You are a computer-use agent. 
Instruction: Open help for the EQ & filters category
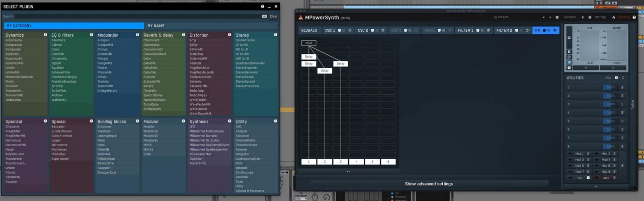pos(91,35)
